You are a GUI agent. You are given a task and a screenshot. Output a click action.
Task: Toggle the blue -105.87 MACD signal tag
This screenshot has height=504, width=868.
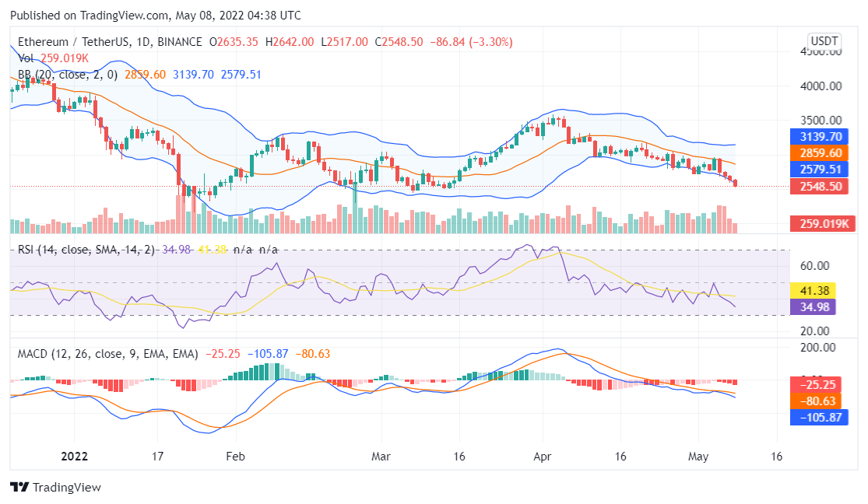click(819, 418)
